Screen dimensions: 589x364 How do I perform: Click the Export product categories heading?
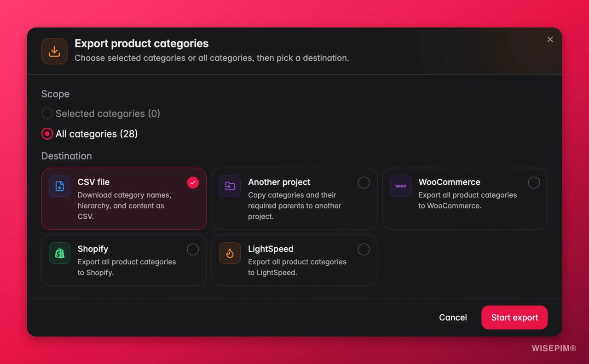coord(142,43)
